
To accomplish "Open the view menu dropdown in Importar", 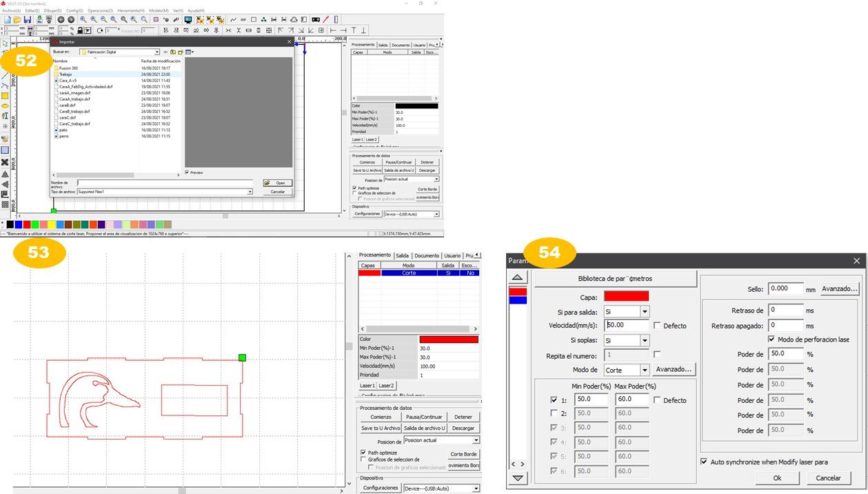I will (x=189, y=52).
